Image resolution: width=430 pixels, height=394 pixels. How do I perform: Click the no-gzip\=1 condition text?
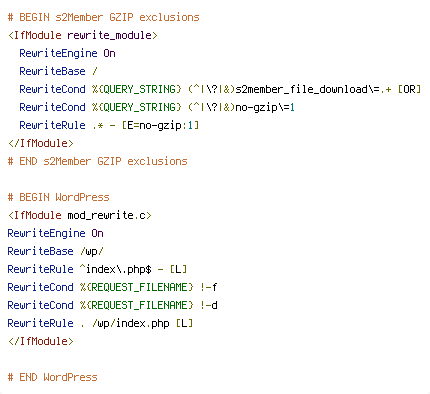(x=265, y=107)
